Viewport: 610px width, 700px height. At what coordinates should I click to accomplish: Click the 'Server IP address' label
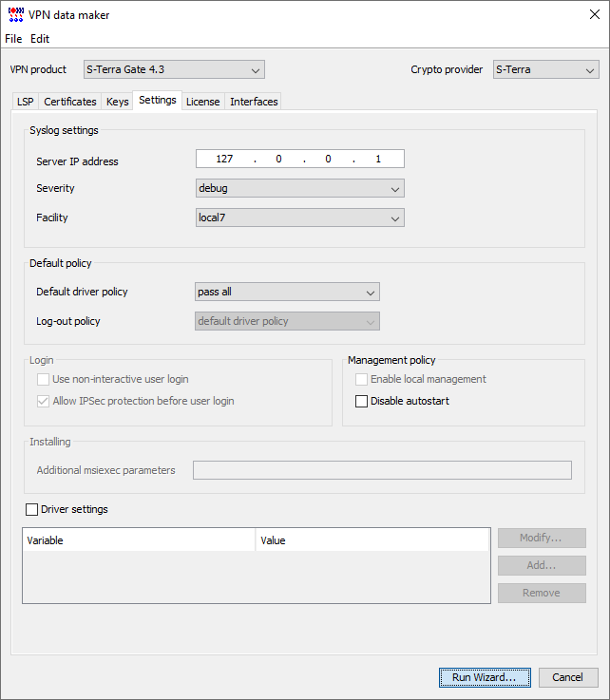pos(77,161)
